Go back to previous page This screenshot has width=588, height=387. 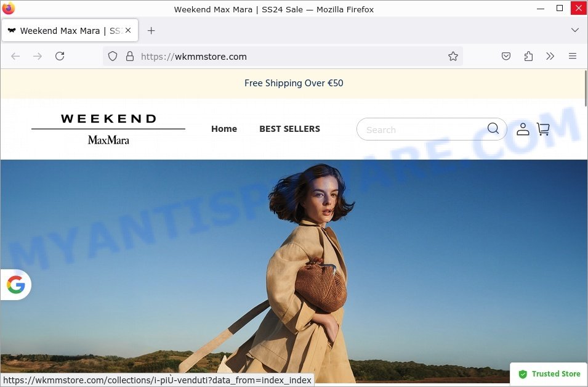[x=15, y=56]
